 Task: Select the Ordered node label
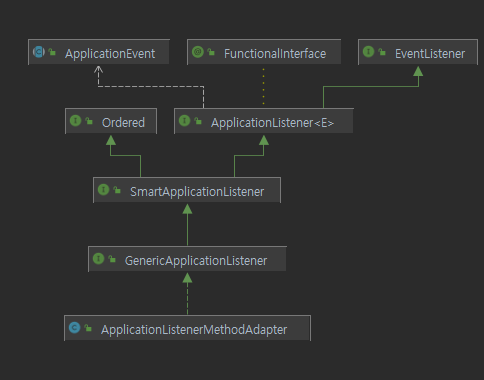[123, 123]
